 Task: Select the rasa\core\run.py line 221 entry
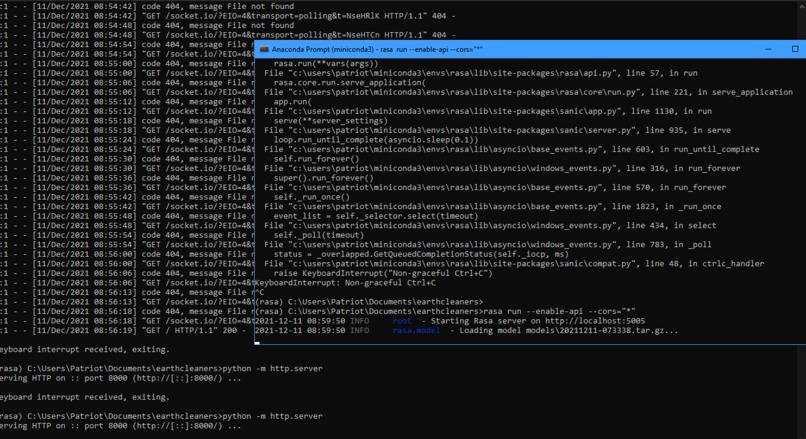point(528,92)
